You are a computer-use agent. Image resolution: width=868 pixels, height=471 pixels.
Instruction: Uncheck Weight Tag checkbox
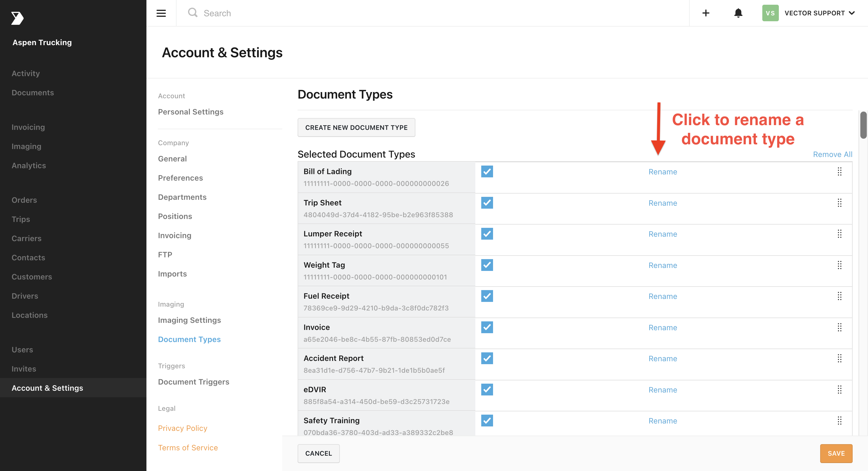point(487,265)
